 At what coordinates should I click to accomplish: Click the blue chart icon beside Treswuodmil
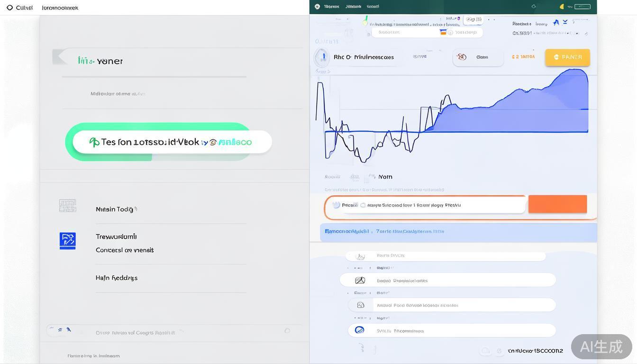click(67, 241)
